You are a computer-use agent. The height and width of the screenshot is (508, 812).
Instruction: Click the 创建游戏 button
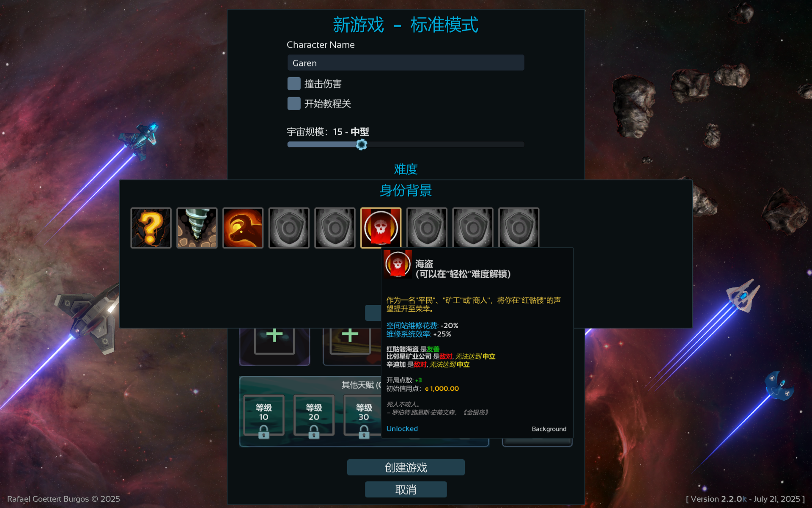406,467
